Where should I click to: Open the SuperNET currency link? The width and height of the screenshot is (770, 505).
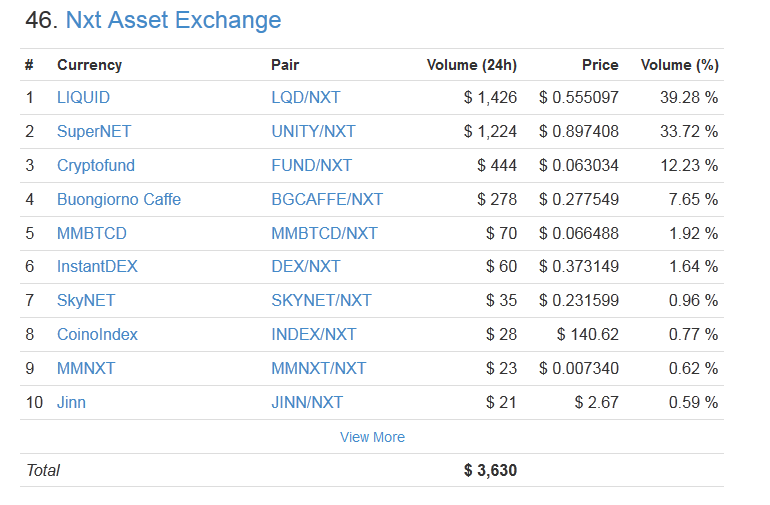[x=94, y=131]
